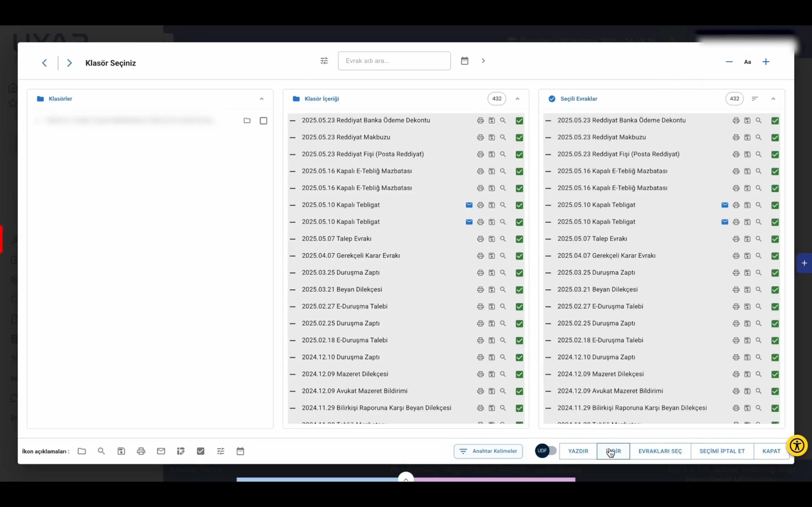812x507 pixels.
Task: Click the YAZDIR button
Action: [x=578, y=451]
